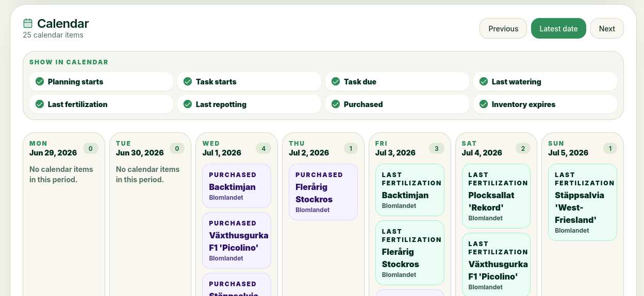Select Stäppsalvia 'West-Friesland' card on Sunday

click(x=583, y=202)
